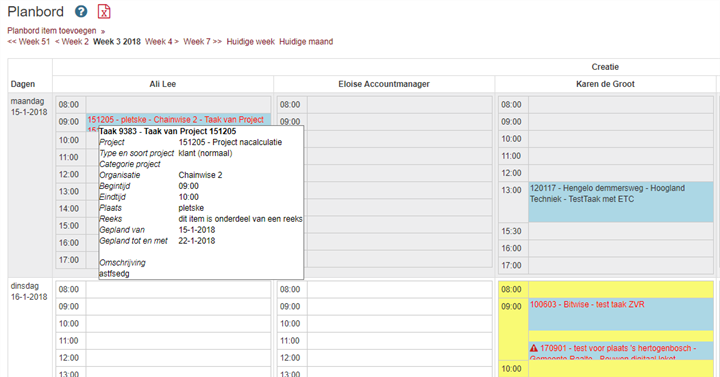
Task: Click Ali Lee's Monday 08:00 slot
Action: 178,105
